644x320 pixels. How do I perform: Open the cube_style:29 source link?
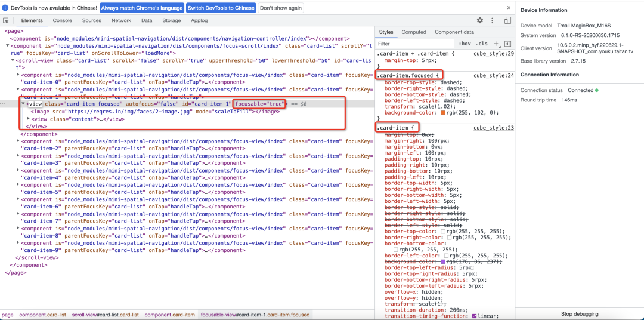[x=494, y=54]
